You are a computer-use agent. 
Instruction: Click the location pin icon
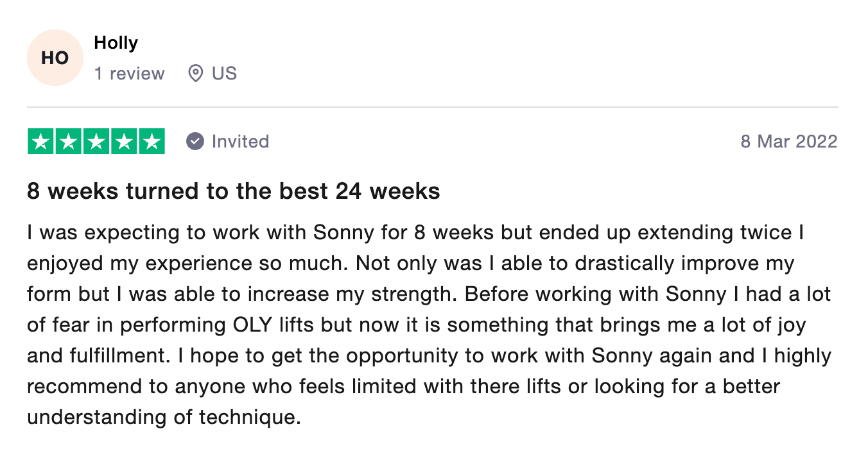(x=195, y=74)
